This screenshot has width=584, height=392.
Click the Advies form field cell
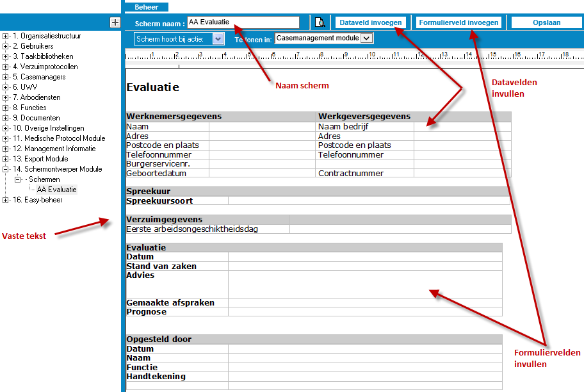[x=365, y=284]
